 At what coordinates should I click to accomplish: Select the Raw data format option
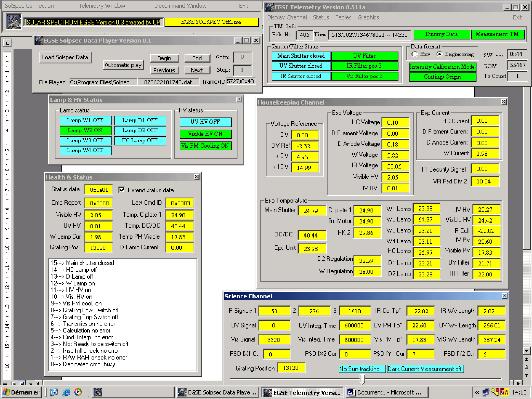click(414, 54)
